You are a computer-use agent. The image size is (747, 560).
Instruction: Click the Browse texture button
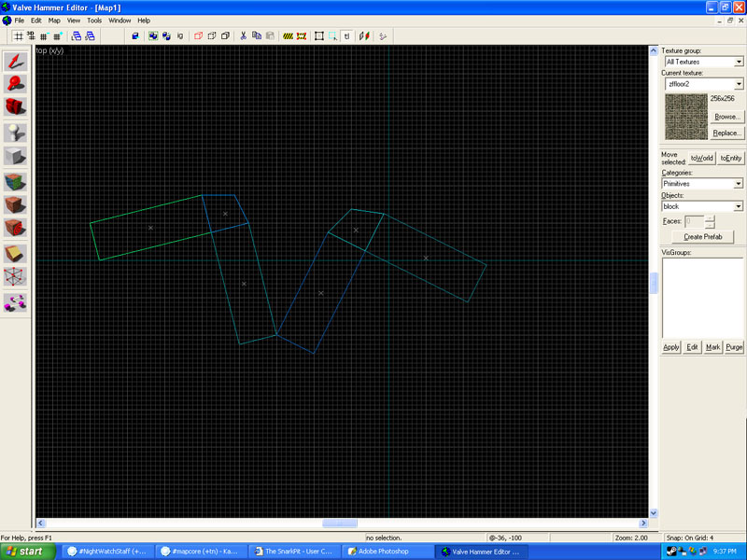click(726, 117)
